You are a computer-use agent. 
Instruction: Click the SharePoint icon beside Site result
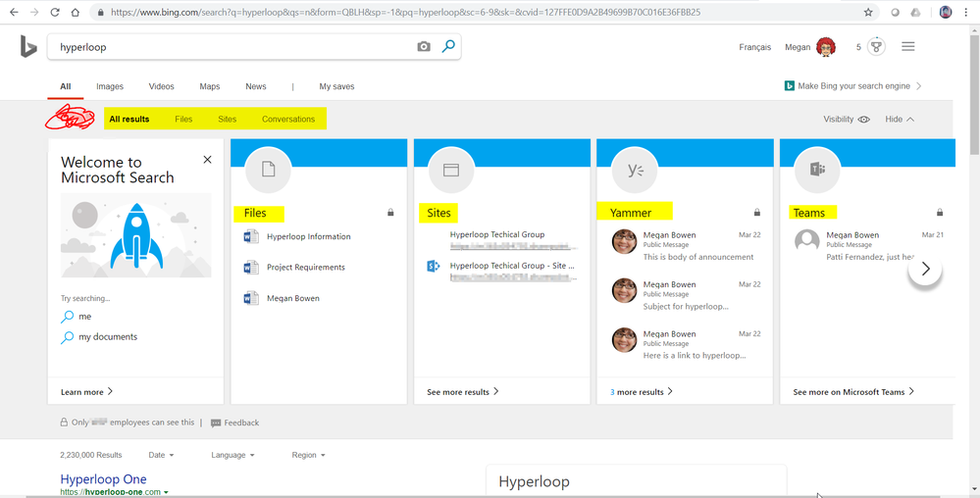(x=434, y=267)
